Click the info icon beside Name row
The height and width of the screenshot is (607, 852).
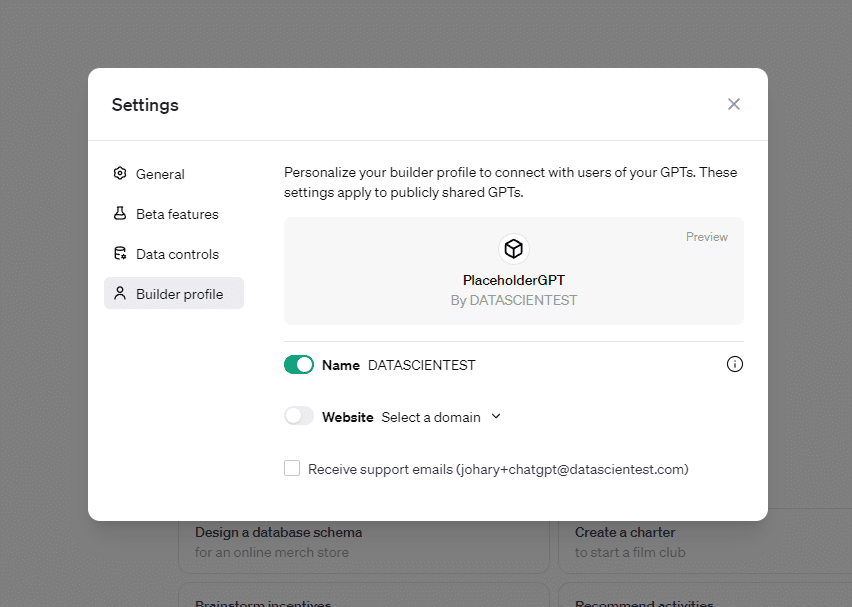pos(734,364)
